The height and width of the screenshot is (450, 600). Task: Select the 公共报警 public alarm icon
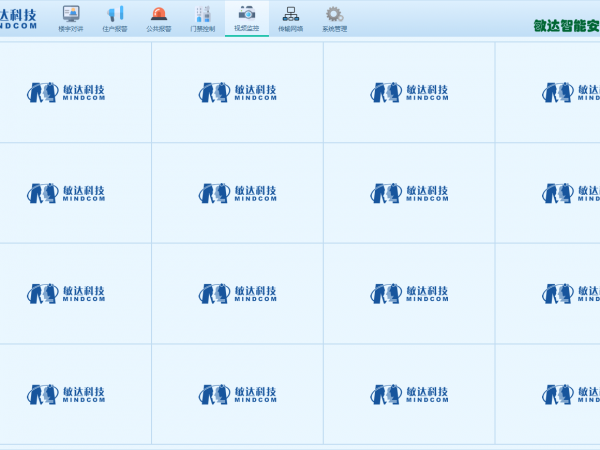pyautogui.click(x=158, y=18)
